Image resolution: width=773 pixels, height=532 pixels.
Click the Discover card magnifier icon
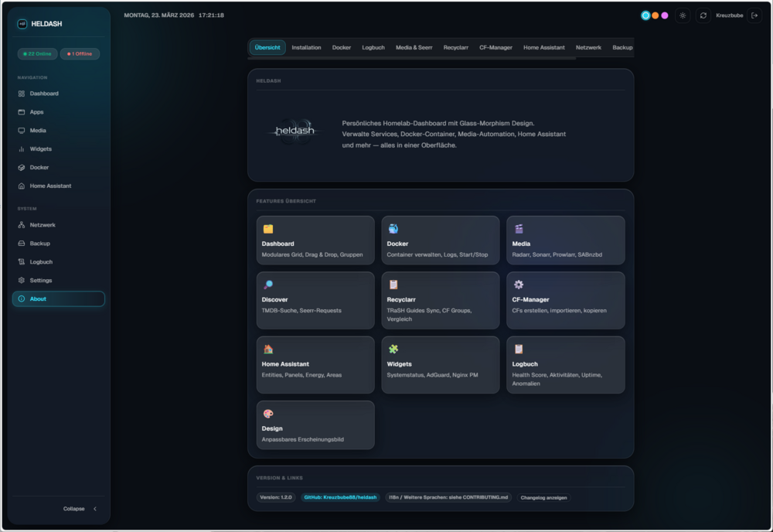click(268, 285)
